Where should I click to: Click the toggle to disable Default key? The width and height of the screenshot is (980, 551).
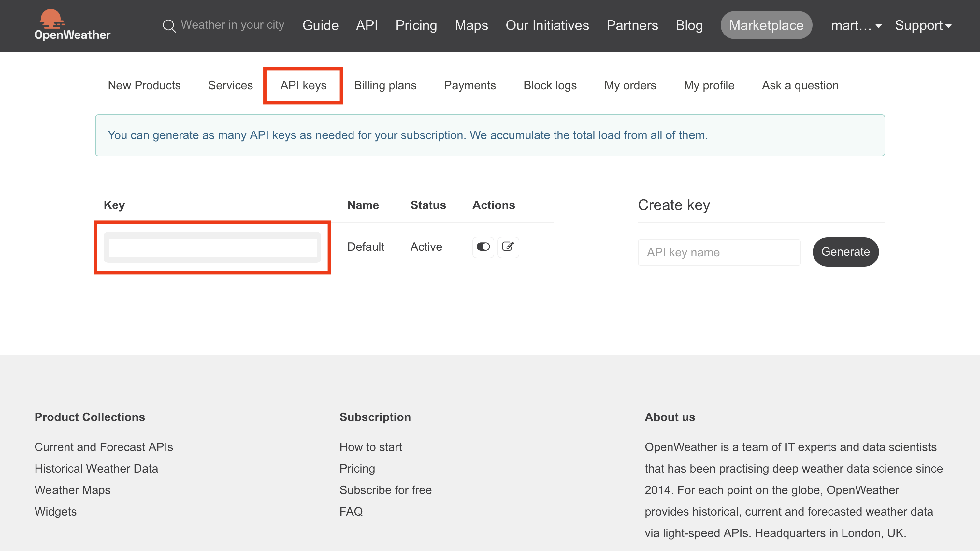click(483, 247)
